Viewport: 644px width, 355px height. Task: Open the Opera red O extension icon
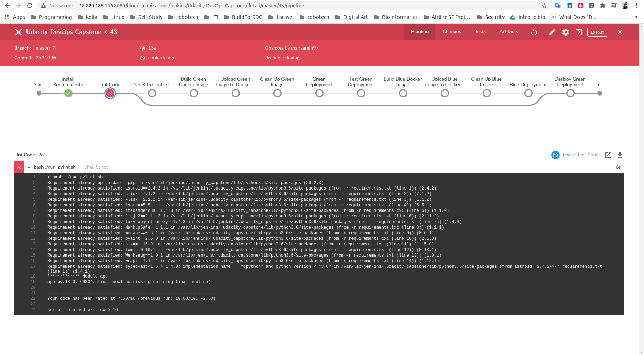pos(581,6)
